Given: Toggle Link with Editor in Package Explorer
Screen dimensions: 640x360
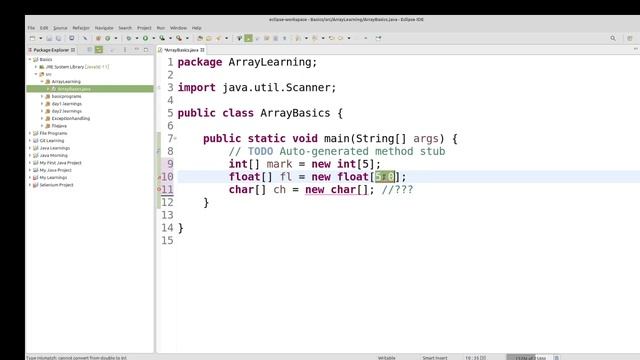Looking at the screenshot, I should 99,49.
